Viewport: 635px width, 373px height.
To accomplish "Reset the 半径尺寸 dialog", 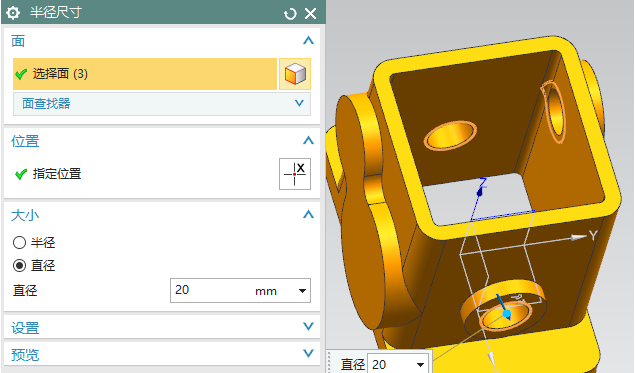I will point(290,14).
